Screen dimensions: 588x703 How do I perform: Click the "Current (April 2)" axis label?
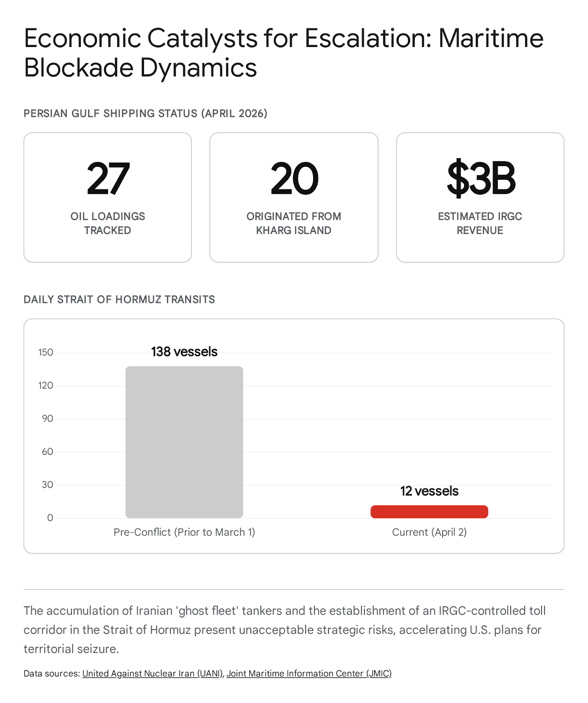pos(429,533)
